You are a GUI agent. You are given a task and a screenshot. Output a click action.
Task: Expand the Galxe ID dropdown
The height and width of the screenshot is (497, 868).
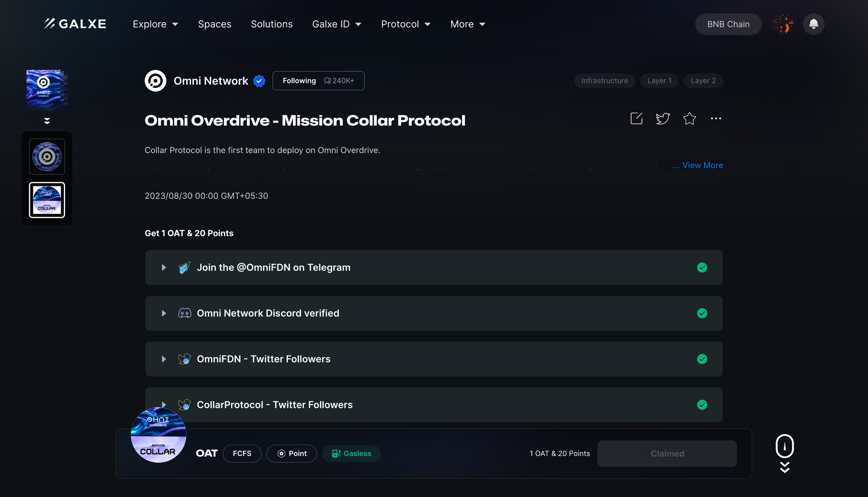pos(337,24)
